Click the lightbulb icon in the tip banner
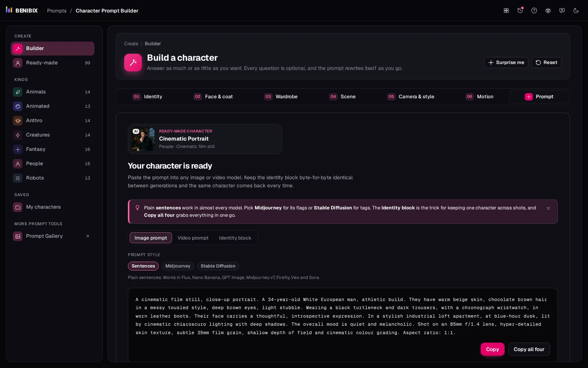 137,208
